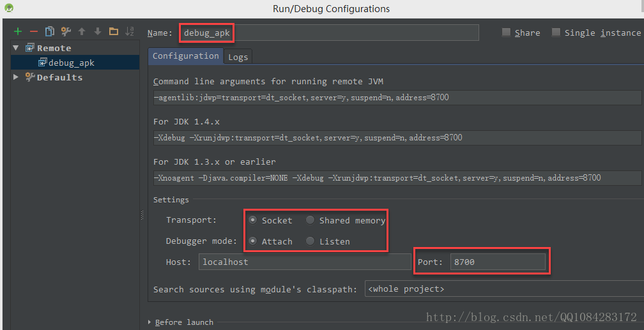Click the Android Studio window icon
644x330 pixels.
9,8
